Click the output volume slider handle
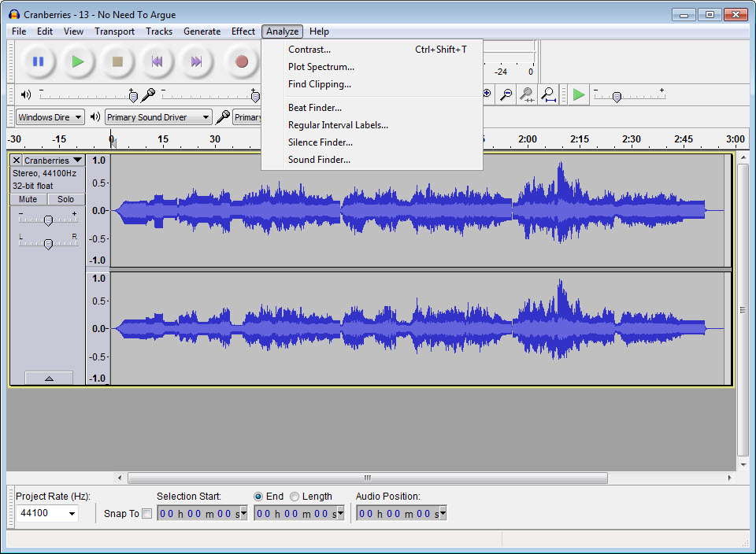 click(x=134, y=96)
